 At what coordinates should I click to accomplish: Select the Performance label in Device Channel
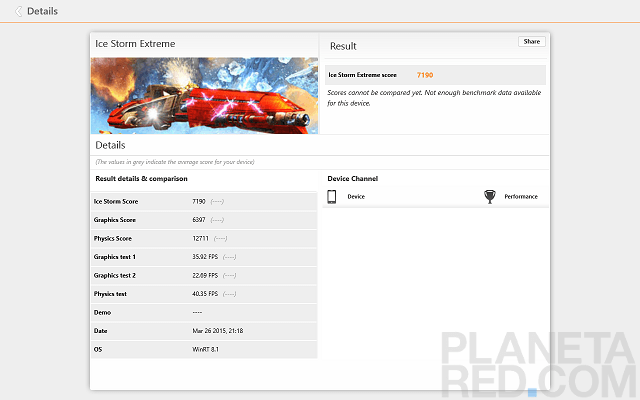(x=520, y=197)
